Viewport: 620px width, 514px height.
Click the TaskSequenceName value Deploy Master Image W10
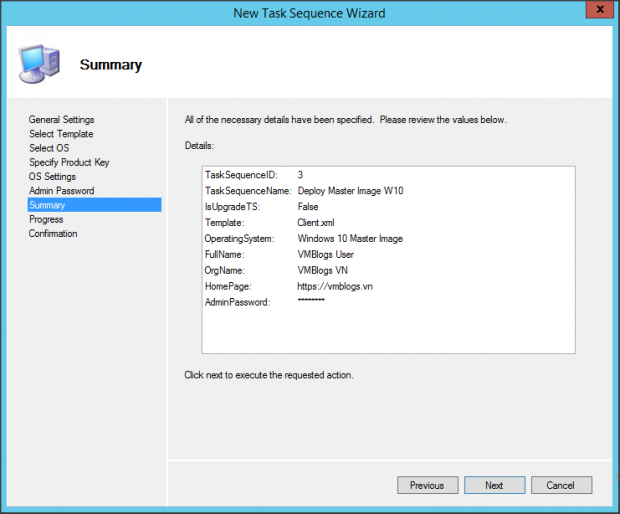350,190
